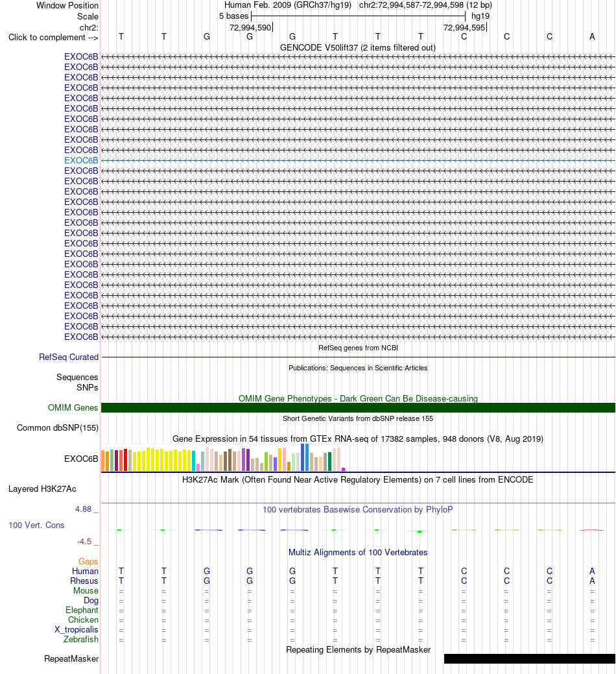Click the A base in Rhesus alignment row

(x=592, y=581)
